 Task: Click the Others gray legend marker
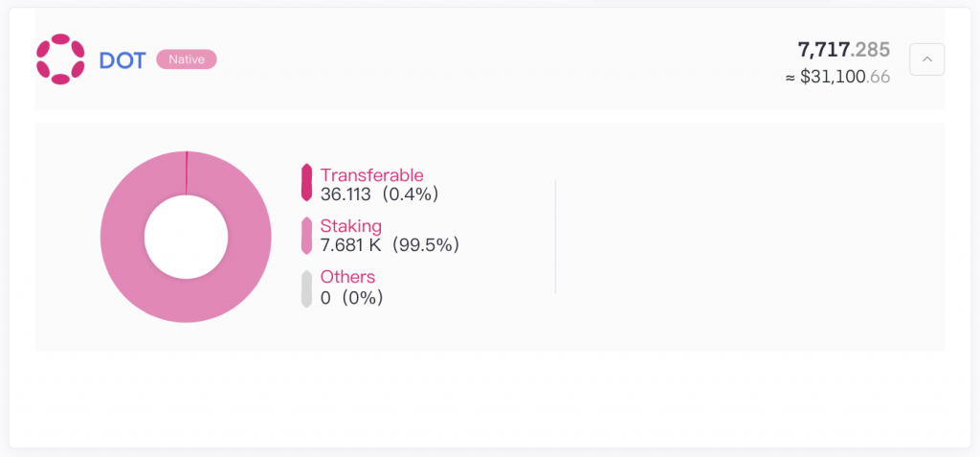click(306, 288)
